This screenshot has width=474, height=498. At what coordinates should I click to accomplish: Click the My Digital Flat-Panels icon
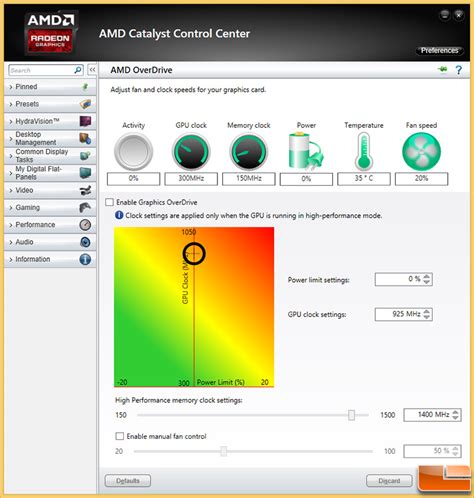click(85, 173)
